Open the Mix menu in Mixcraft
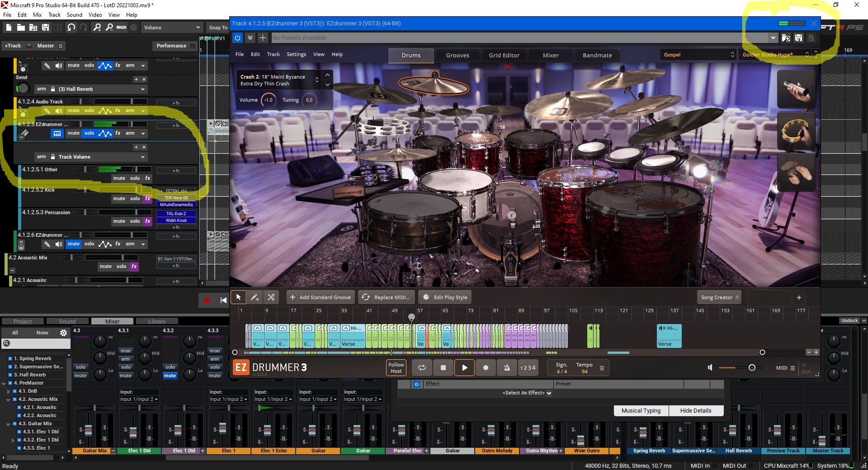This screenshot has width=868, height=470. (38, 15)
